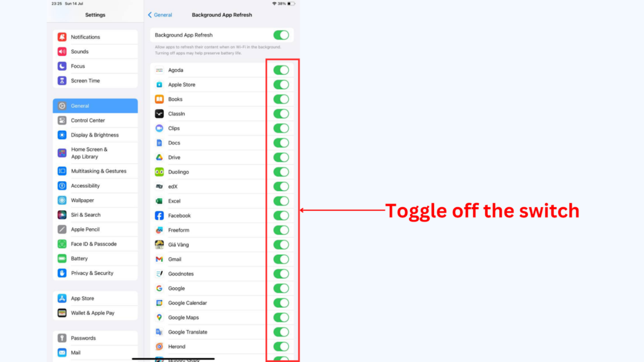Tap the Gmail app icon
Viewport: 644px width, 362px height.
click(159, 260)
